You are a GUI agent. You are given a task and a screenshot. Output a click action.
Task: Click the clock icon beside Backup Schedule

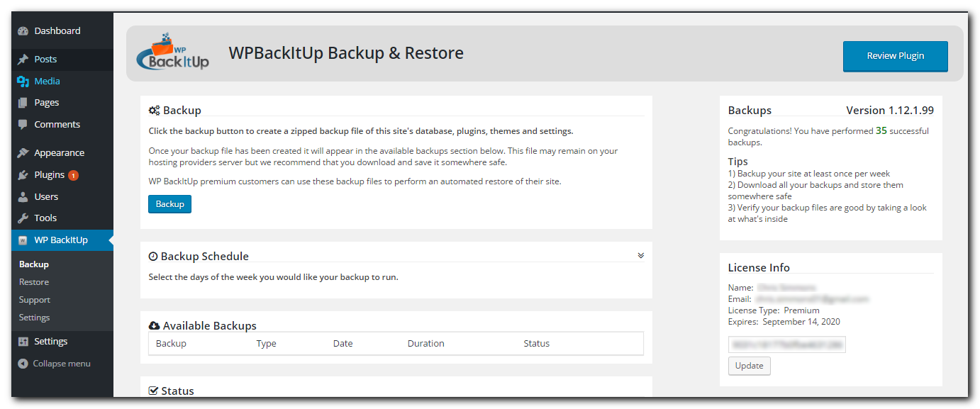tap(152, 255)
